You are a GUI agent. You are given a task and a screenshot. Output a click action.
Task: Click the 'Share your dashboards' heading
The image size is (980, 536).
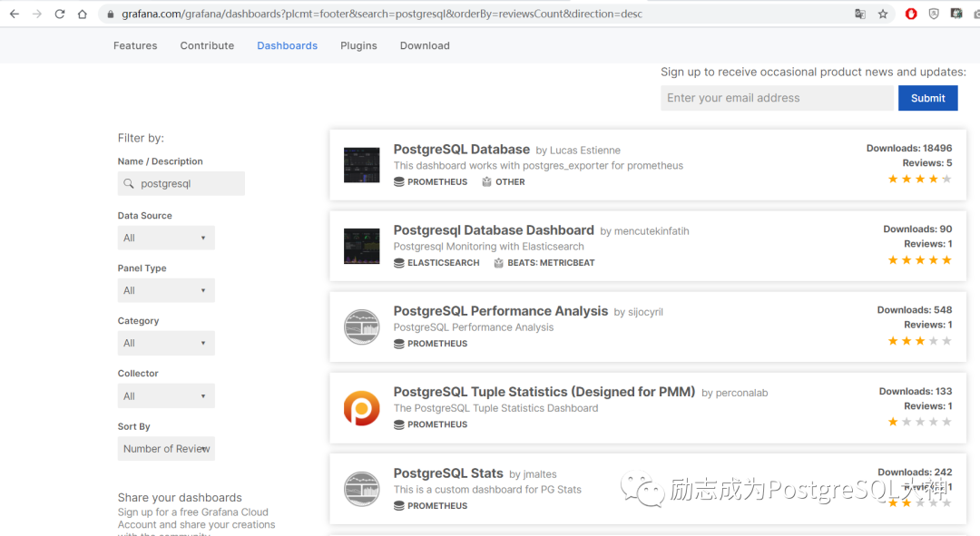coord(180,497)
